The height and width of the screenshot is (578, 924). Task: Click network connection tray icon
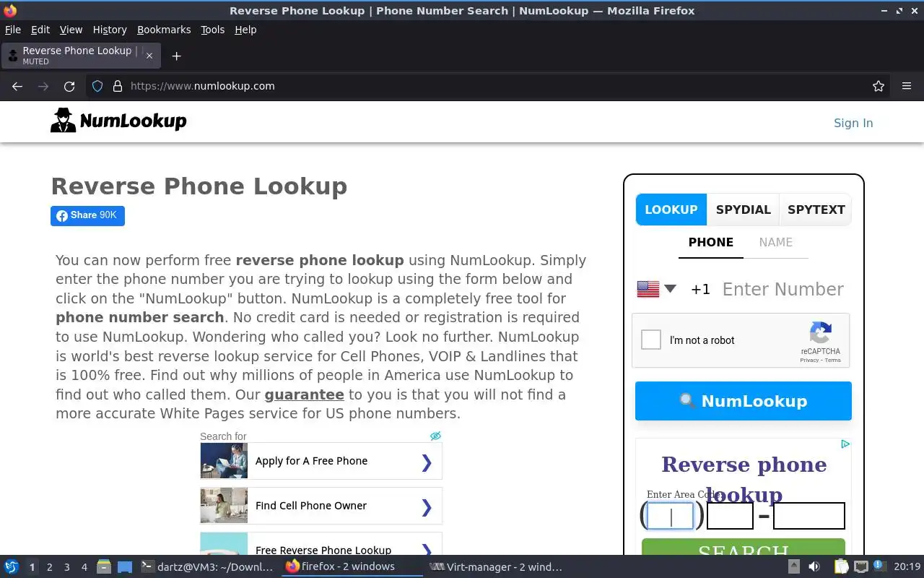tap(861, 567)
